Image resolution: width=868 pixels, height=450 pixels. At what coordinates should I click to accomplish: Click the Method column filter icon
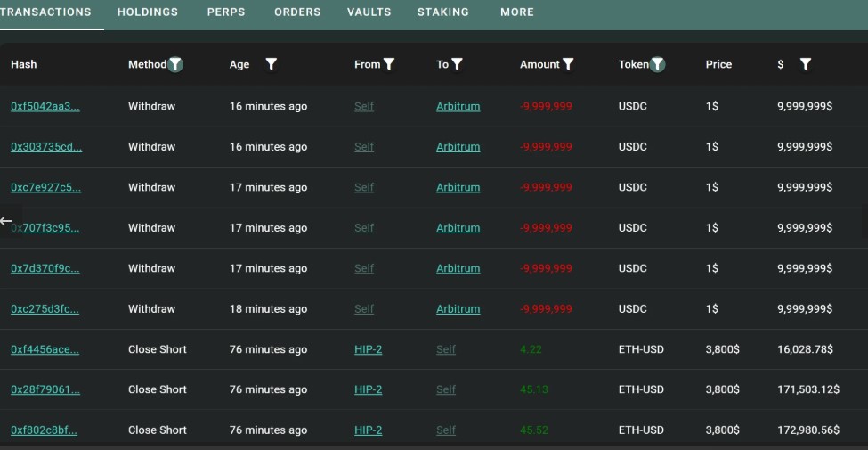(x=175, y=64)
